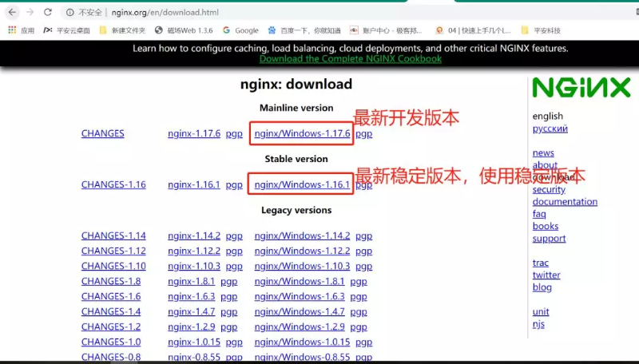
Task: Download nginx-1.16.1 source
Action: pyautogui.click(x=194, y=184)
